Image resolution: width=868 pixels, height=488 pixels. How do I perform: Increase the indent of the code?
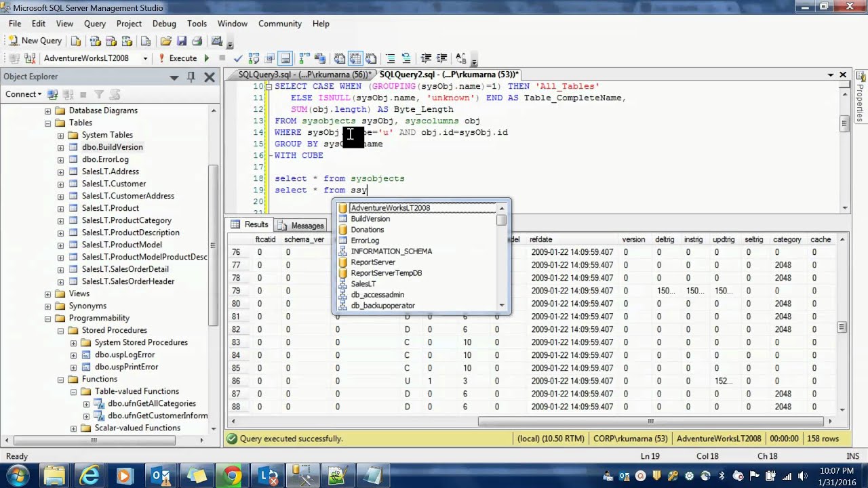pos(442,58)
